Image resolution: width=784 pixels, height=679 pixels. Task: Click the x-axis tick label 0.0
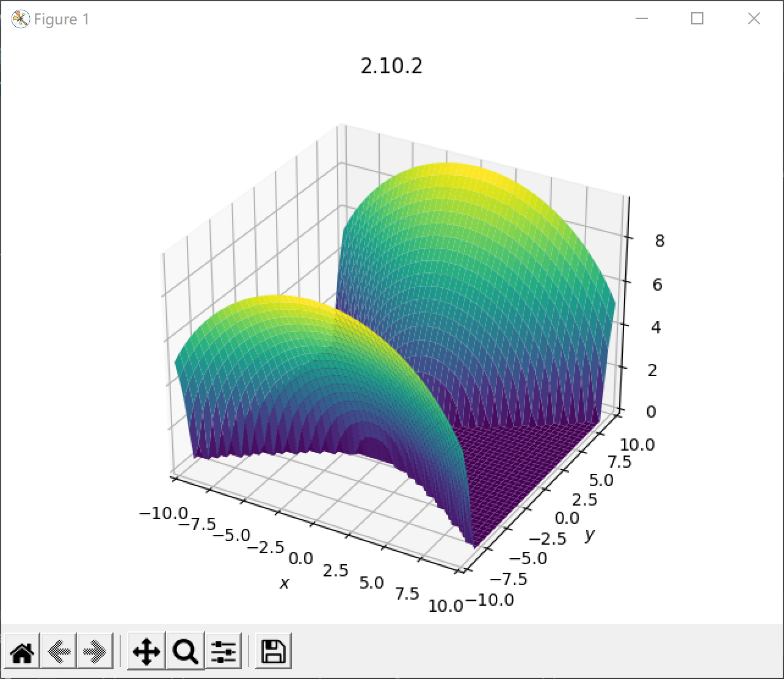tap(301, 559)
